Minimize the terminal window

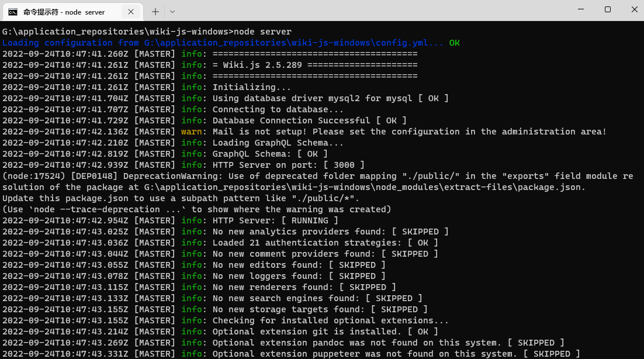(581, 9)
